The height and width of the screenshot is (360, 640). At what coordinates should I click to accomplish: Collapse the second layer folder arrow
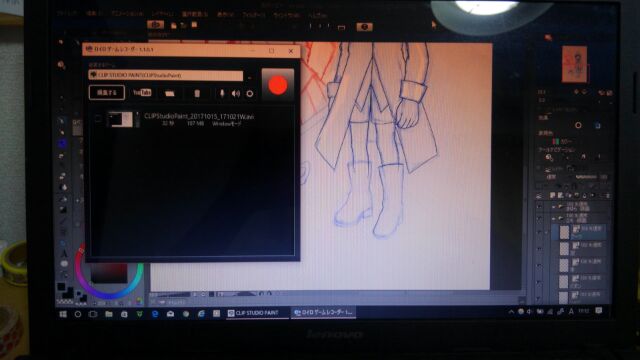pos(553,218)
